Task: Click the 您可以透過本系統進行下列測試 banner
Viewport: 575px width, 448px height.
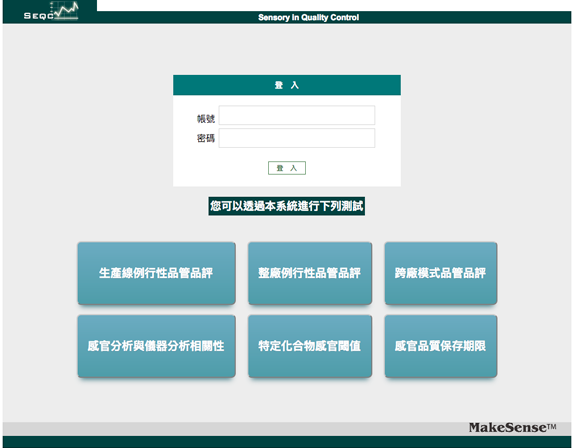Action: pyautogui.click(x=287, y=206)
